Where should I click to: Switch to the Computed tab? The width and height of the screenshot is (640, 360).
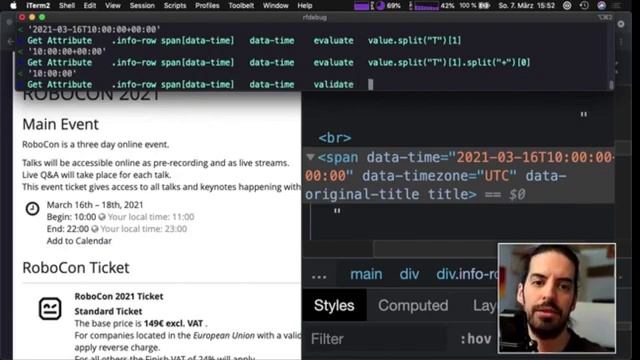pos(413,305)
